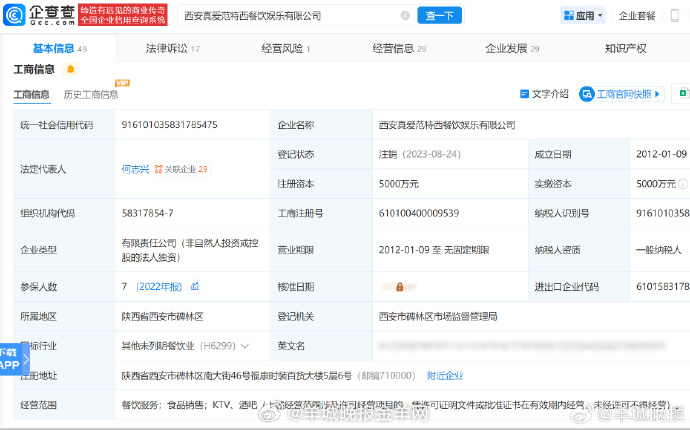Click the Excel export icon
Viewport: 690px width, 430px height.
pyautogui.click(x=683, y=94)
